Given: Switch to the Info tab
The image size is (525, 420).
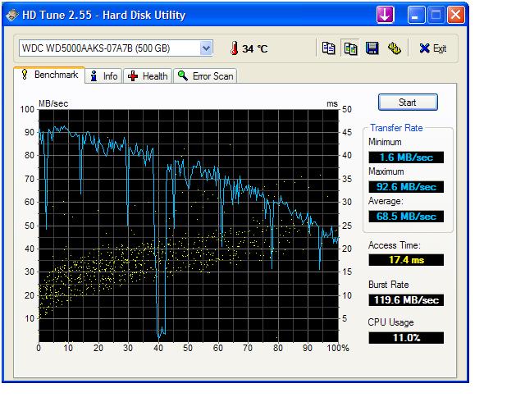Looking at the screenshot, I should click(104, 76).
